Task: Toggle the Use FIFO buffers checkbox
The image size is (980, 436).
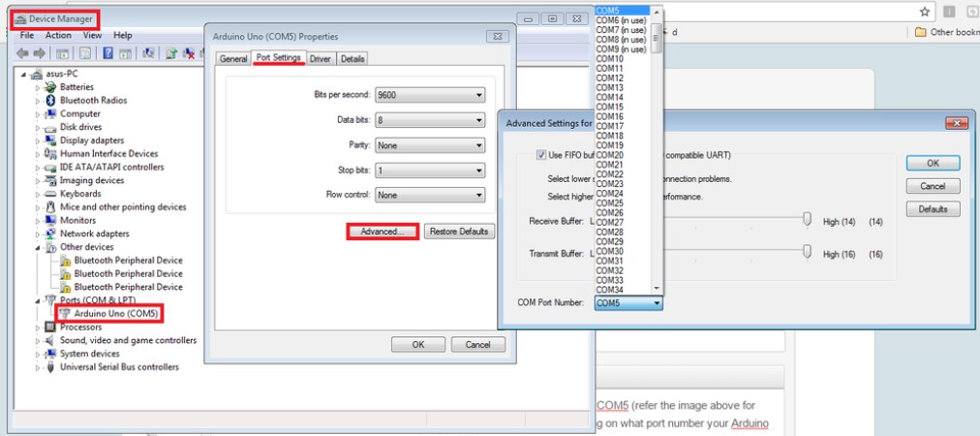Action: [x=541, y=155]
